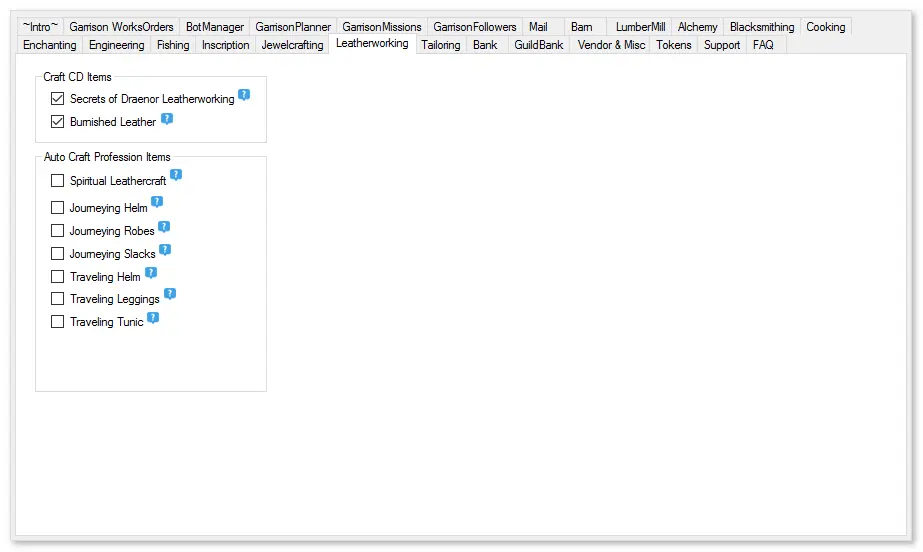
Task: Open the Blacksmithing tab
Action: tap(762, 26)
